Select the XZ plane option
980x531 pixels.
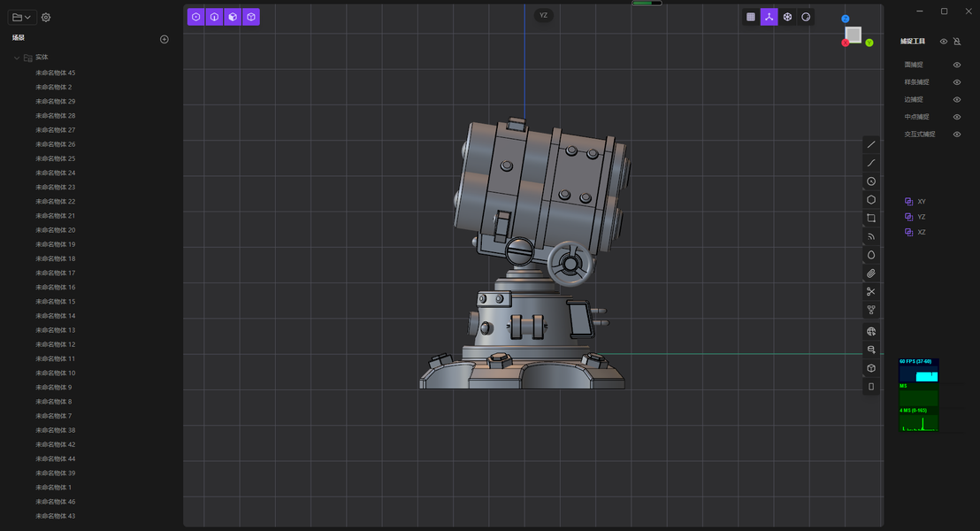coord(915,232)
